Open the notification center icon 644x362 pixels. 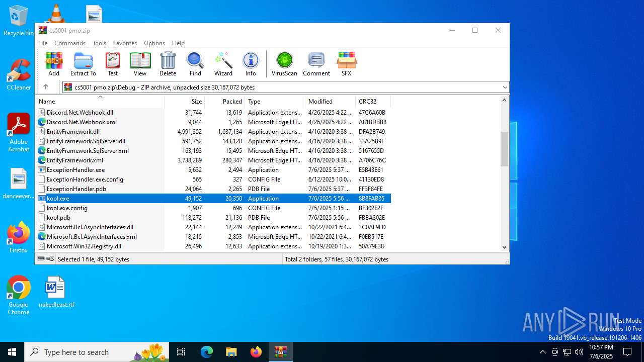(627, 352)
